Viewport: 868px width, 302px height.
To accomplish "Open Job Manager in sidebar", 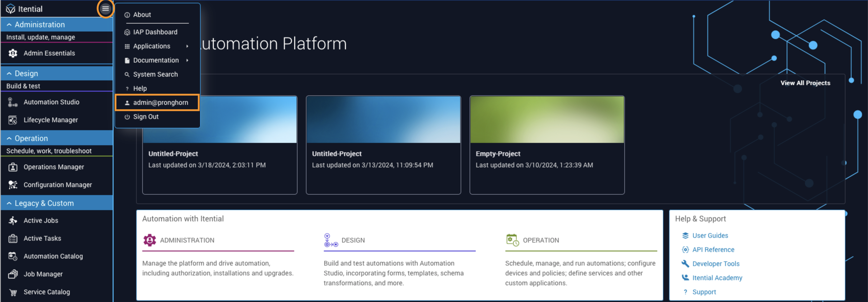I will tap(43, 274).
